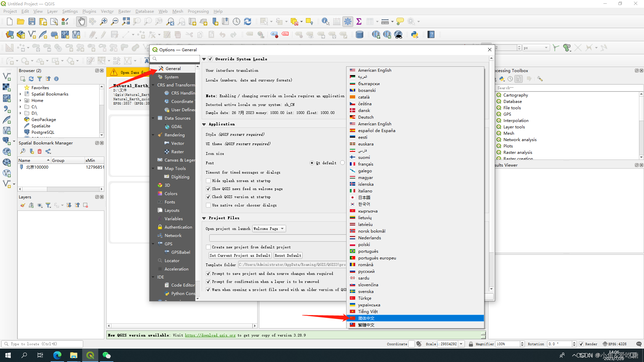Toggle Prompt to save project checkbox
The width and height of the screenshot is (644, 362).
[x=208, y=274]
